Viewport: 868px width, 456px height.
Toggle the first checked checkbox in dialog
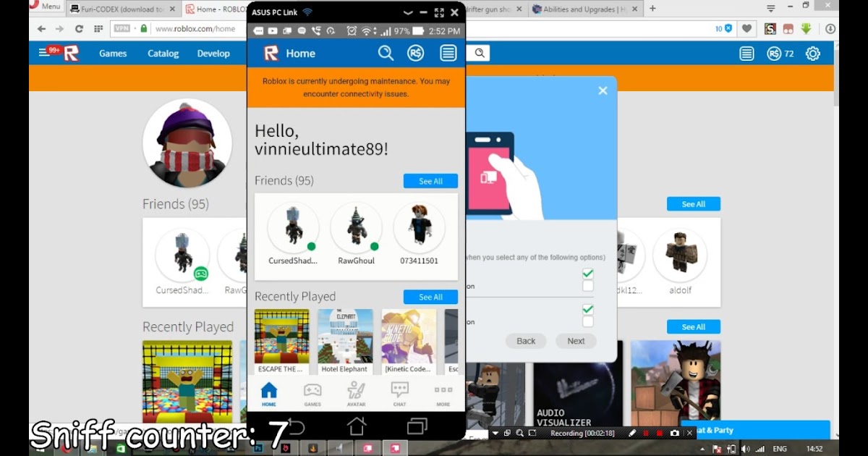pos(588,274)
